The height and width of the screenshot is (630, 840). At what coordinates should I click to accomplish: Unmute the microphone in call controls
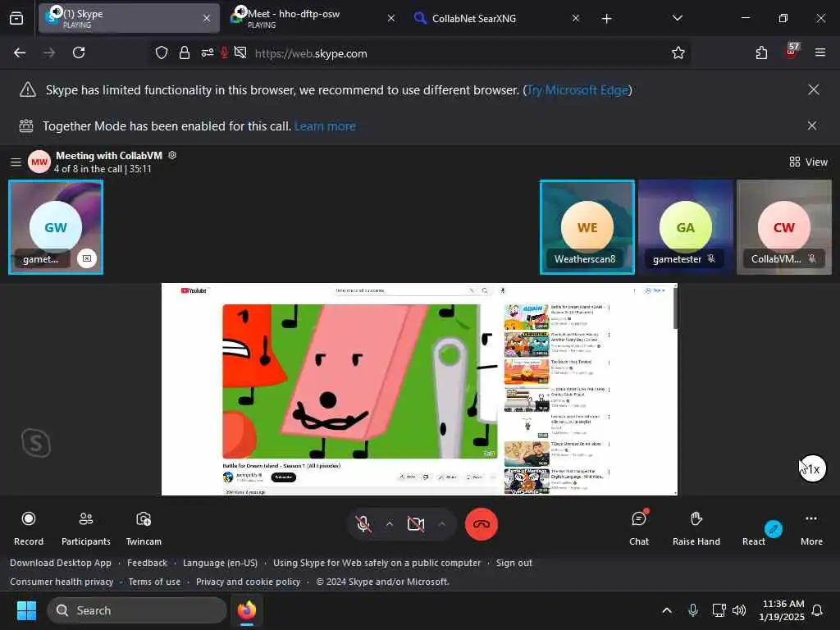(x=363, y=524)
